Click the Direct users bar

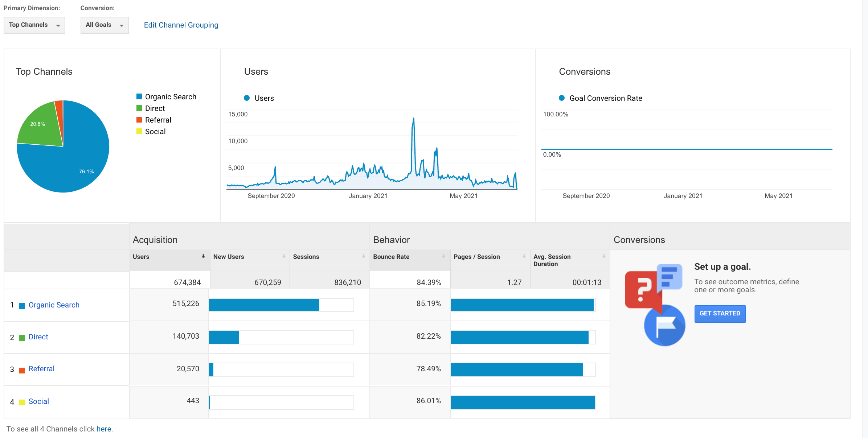tap(224, 337)
